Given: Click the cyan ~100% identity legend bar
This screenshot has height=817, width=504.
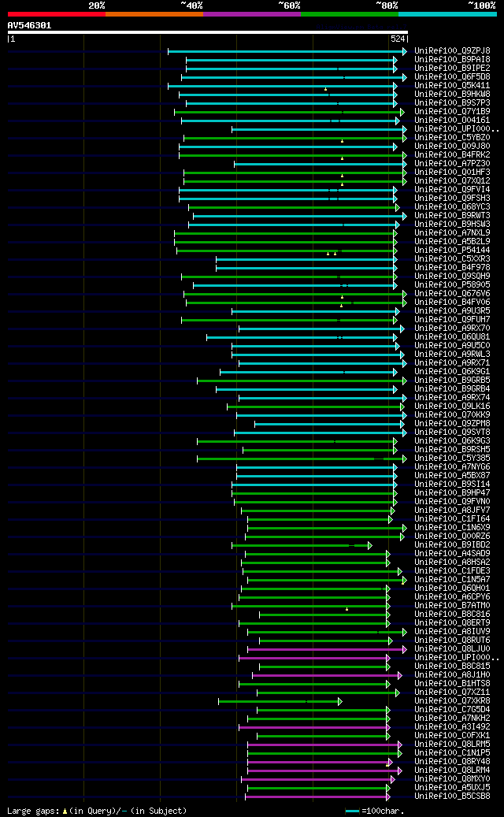Looking at the screenshot, I should coord(448,14).
